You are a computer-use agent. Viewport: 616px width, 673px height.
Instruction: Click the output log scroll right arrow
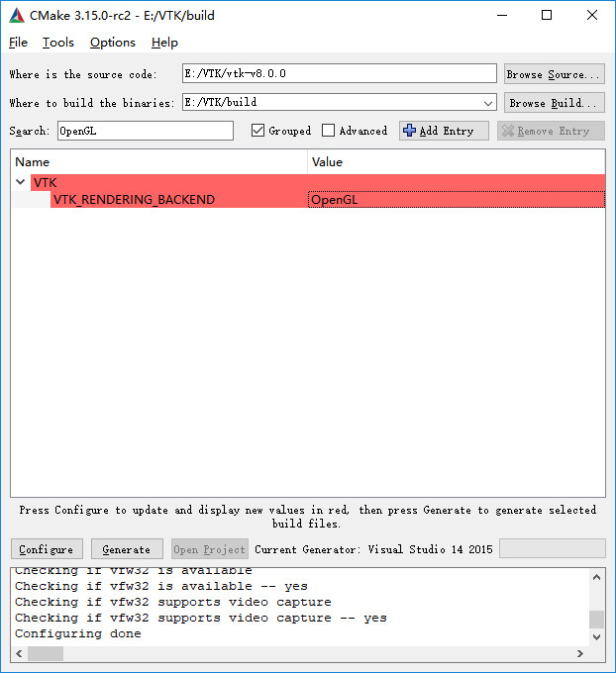coord(580,653)
